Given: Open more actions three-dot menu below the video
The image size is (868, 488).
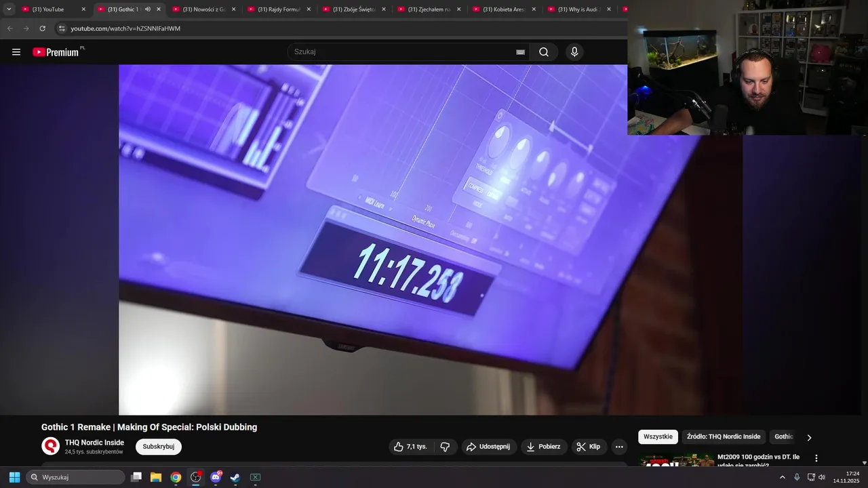Looking at the screenshot, I should (x=618, y=447).
